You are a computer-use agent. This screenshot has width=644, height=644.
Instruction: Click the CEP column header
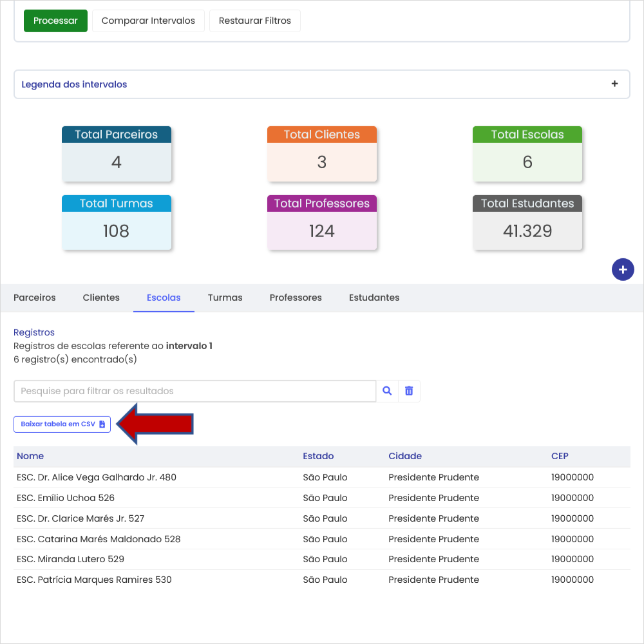tap(560, 457)
